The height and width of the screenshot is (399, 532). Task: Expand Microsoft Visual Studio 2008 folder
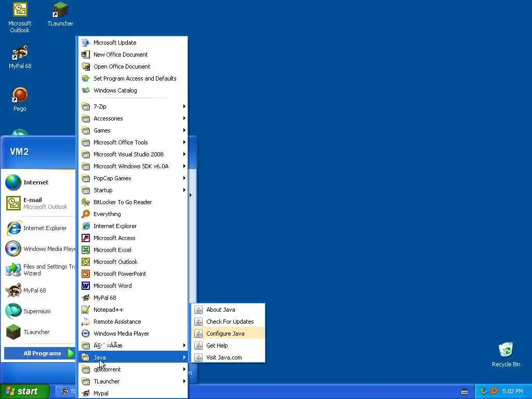[132, 154]
